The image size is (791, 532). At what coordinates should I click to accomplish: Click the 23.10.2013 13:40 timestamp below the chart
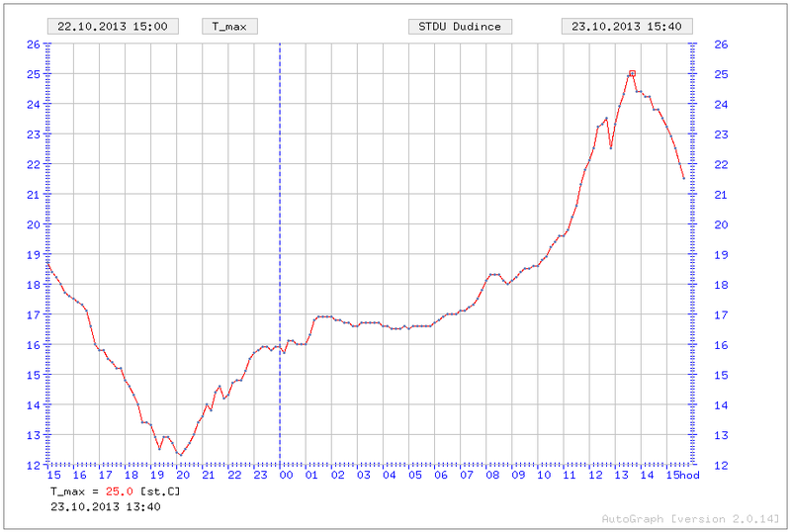(105, 506)
